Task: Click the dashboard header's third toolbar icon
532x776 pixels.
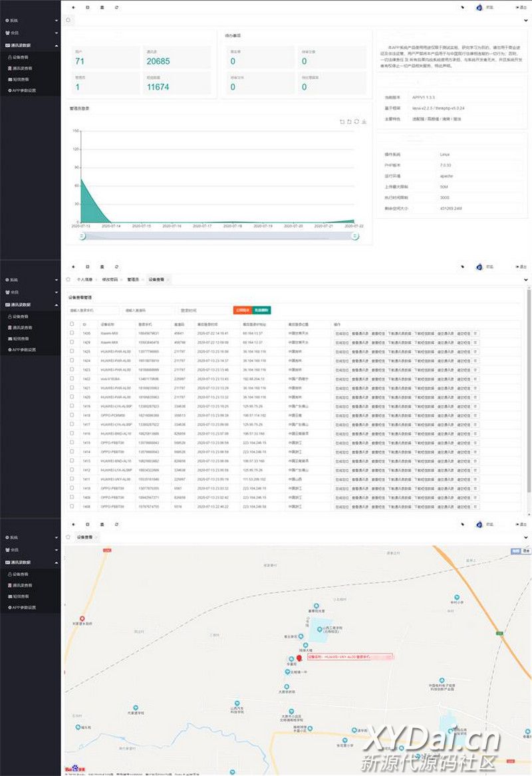Action: point(102,7)
